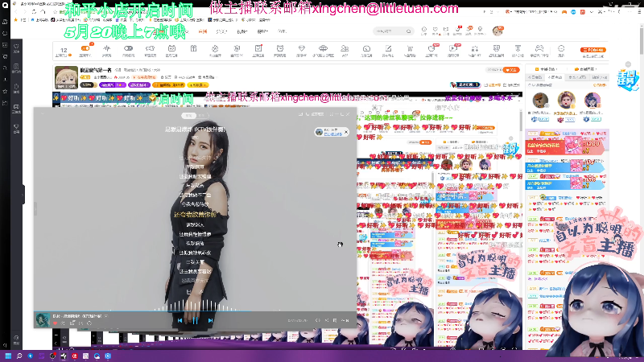
Task: Open the fourth top navigation dropdown
Action: (x=263, y=31)
